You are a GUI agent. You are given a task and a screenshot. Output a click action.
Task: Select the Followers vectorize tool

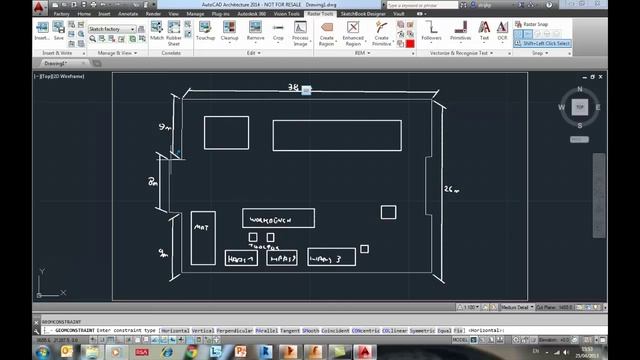[431, 32]
